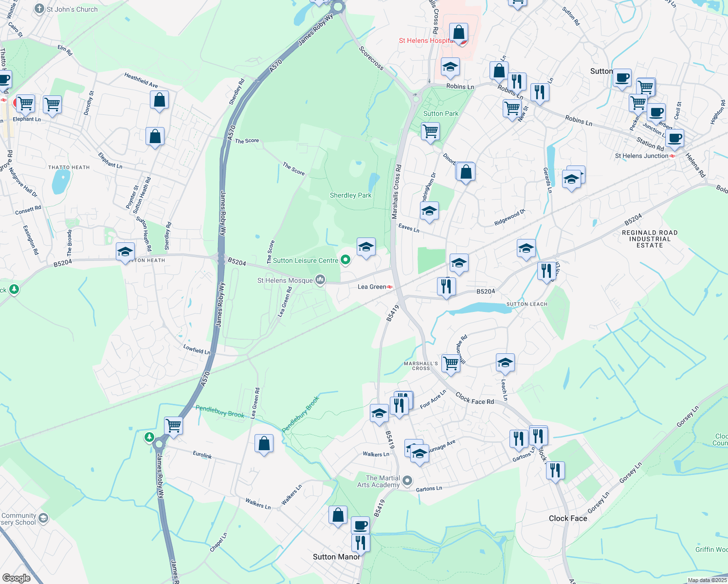Open the coffee cup marker in Sutton Manor
This screenshot has height=584, width=728.
tap(360, 526)
